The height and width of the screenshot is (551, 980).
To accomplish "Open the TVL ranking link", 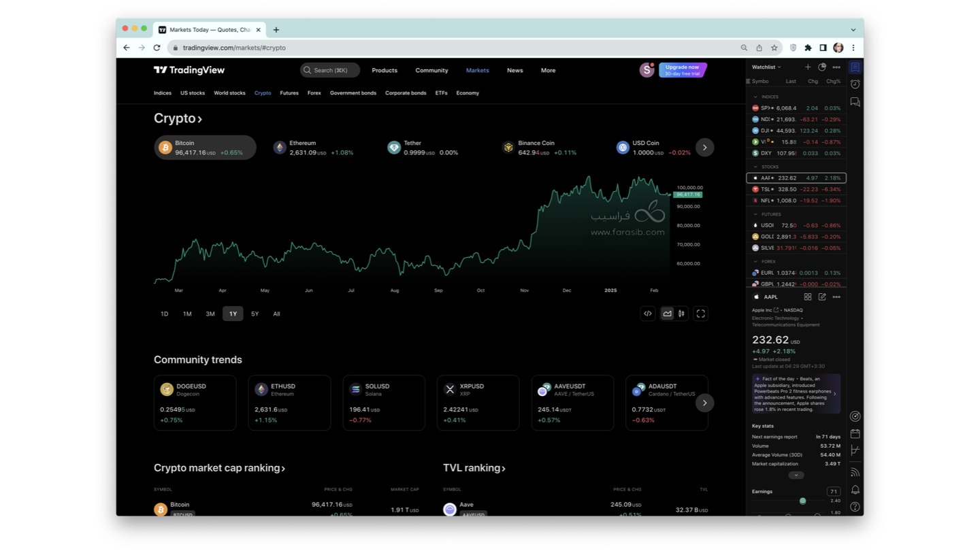I will coord(474,468).
